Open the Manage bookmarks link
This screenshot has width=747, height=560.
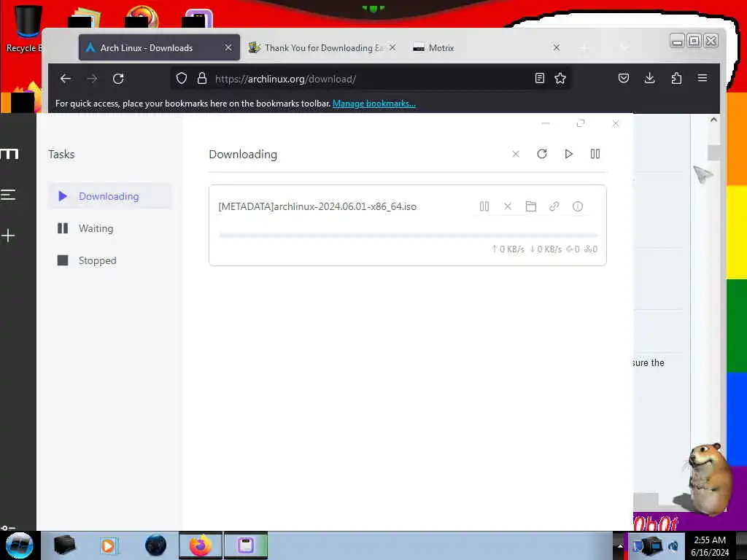point(374,104)
